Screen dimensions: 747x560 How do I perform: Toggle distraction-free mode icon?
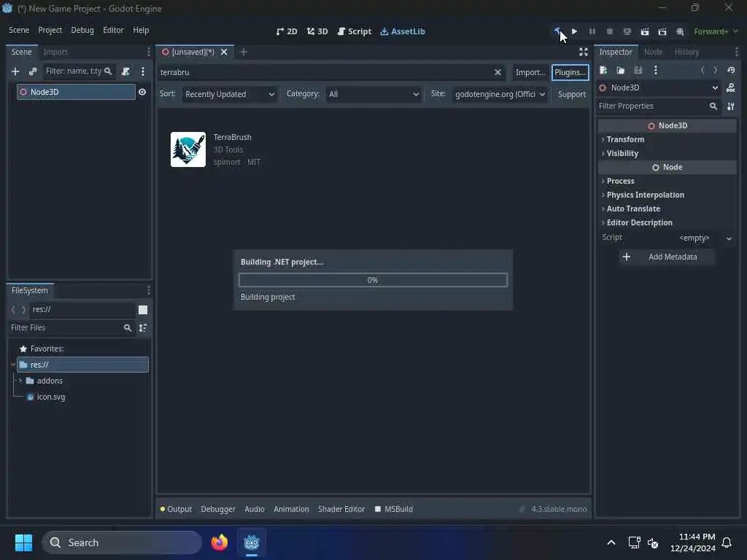[584, 52]
